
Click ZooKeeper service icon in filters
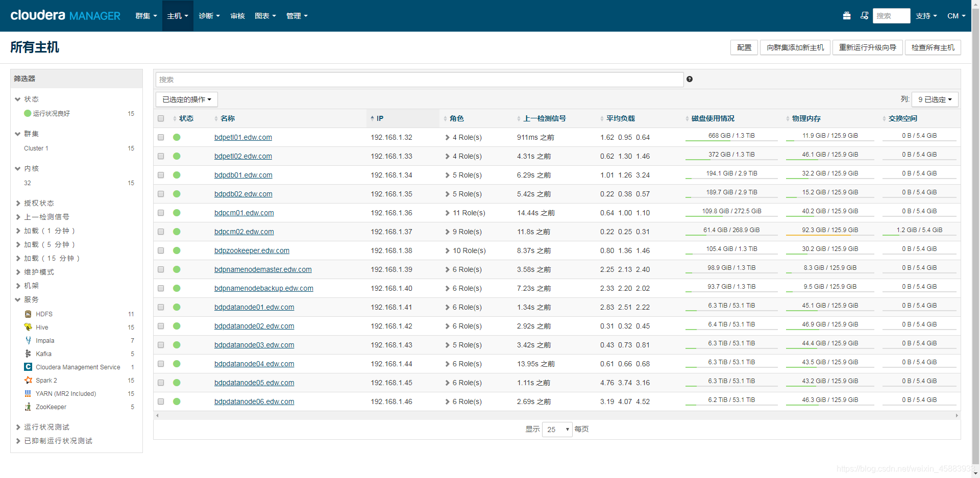pyautogui.click(x=28, y=407)
